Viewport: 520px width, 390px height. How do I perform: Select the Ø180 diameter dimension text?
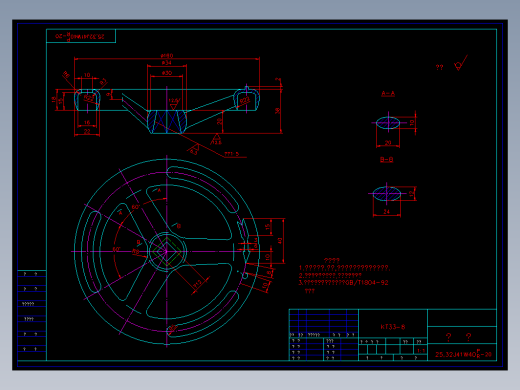(x=167, y=56)
